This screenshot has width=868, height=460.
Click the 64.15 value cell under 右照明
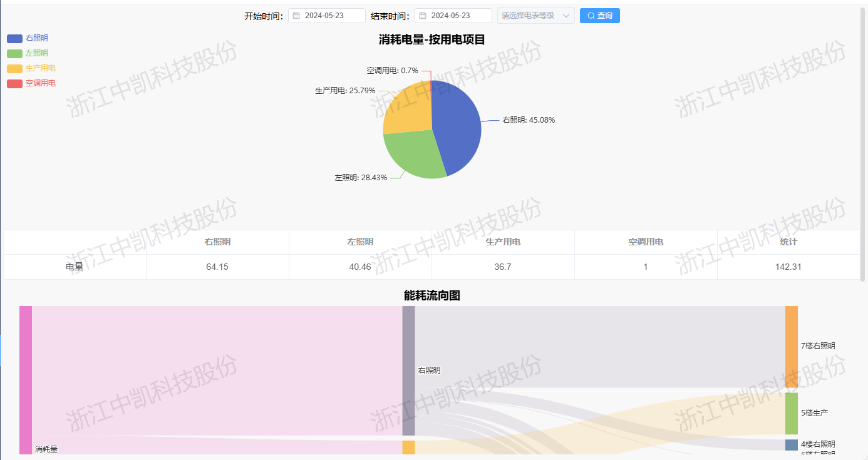(x=217, y=266)
